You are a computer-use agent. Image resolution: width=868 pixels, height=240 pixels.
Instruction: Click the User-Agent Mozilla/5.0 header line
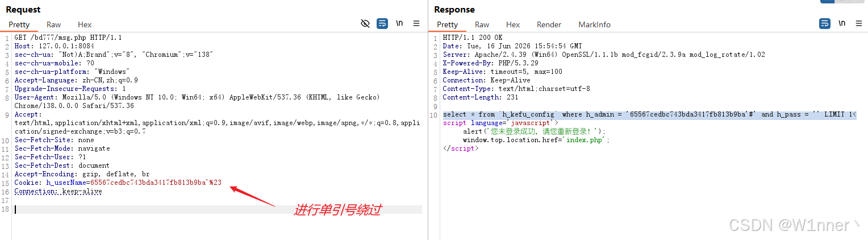coord(197,97)
